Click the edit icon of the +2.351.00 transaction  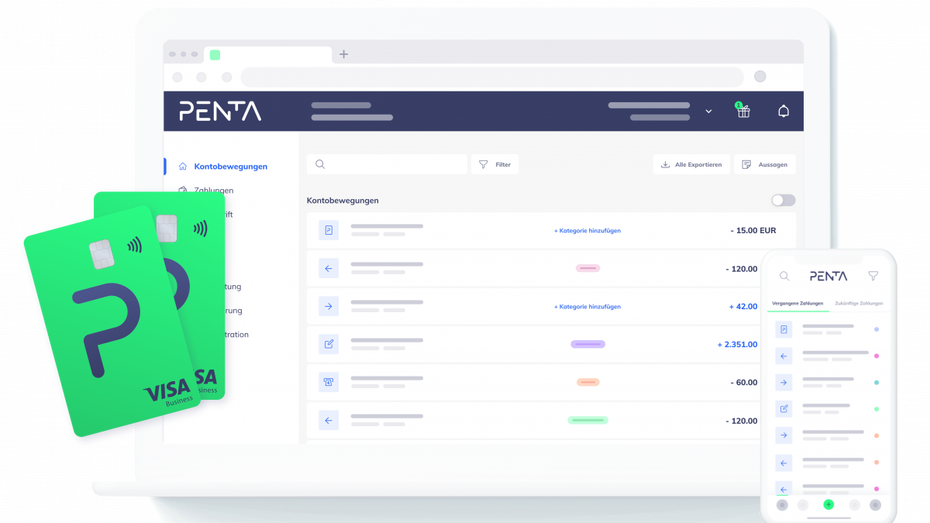pos(328,344)
